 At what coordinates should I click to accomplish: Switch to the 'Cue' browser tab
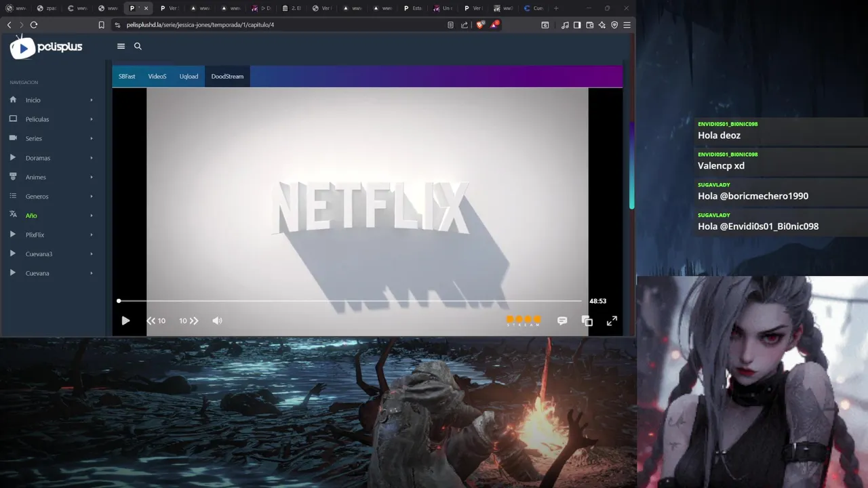coord(533,8)
